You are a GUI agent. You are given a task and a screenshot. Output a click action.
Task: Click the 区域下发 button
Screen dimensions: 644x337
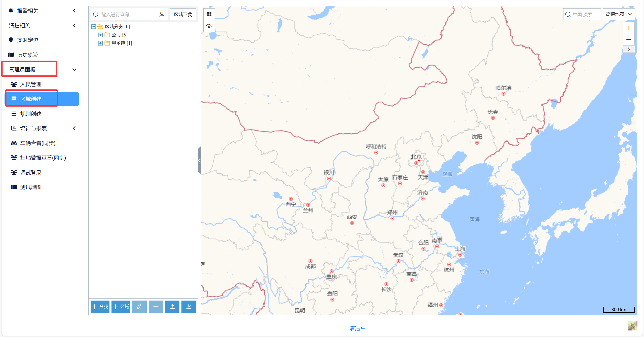(x=183, y=14)
